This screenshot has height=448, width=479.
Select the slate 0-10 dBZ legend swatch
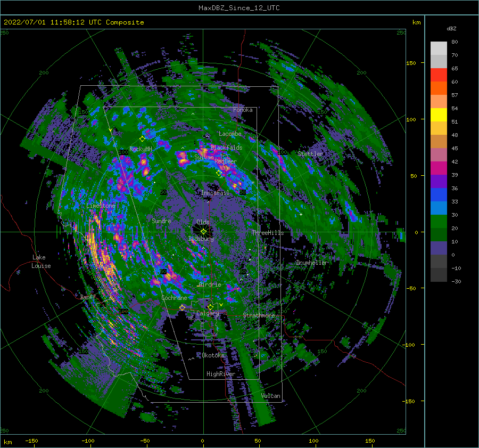point(439,248)
